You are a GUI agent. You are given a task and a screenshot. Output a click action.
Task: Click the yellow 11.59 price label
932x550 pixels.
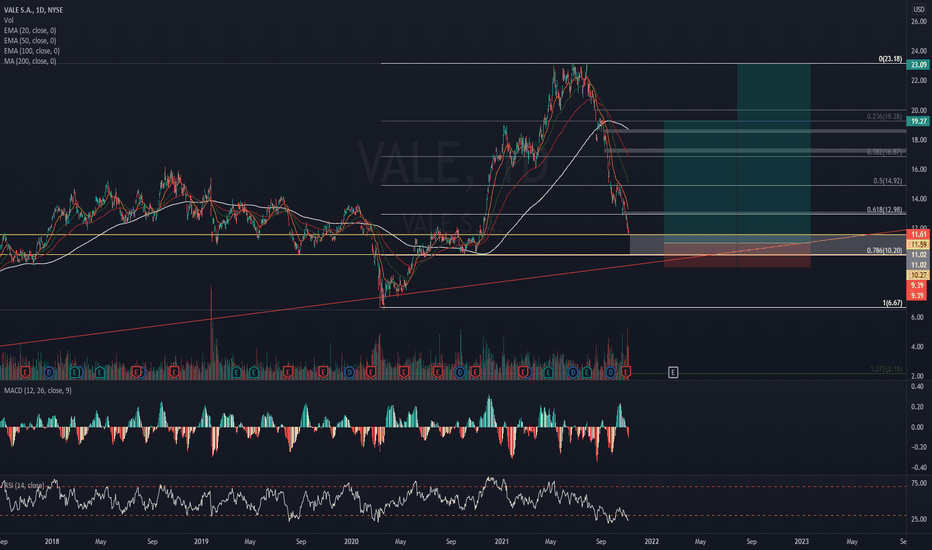click(x=918, y=244)
